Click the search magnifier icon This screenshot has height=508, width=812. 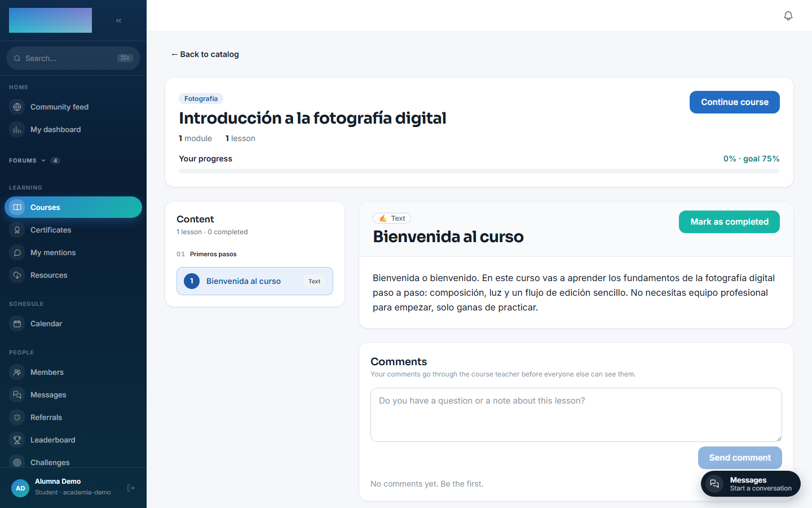pyautogui.click(x=17, y=58)
